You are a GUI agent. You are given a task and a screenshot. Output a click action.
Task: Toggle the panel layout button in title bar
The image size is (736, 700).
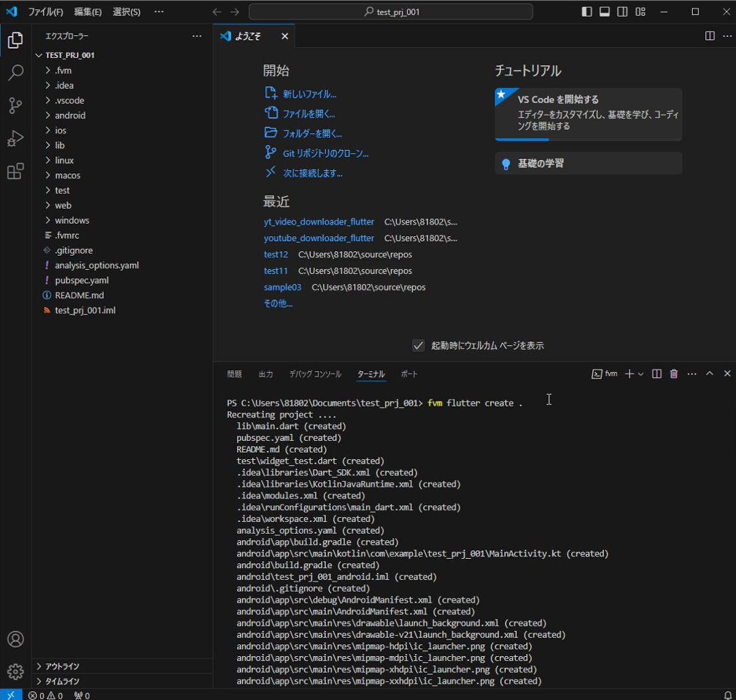click(604, 11)
